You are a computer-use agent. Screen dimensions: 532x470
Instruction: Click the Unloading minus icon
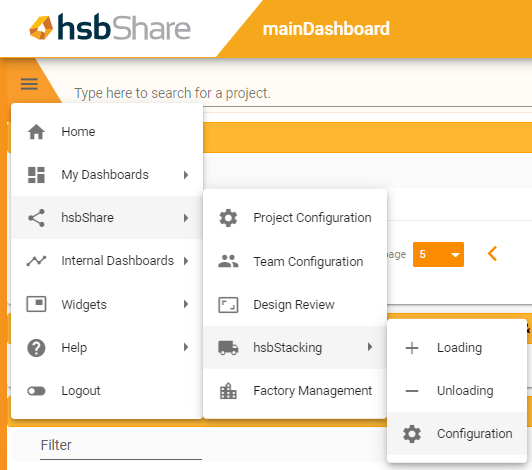pyautogui.click(x=412, y=391)
